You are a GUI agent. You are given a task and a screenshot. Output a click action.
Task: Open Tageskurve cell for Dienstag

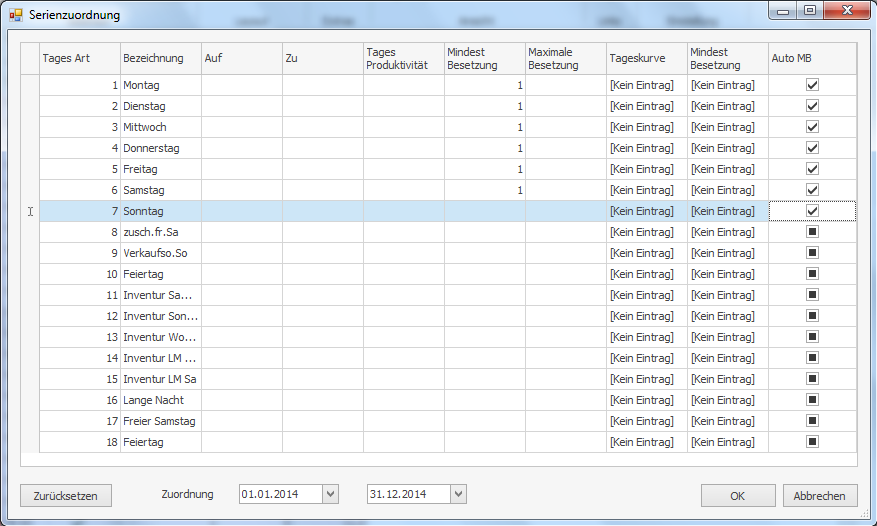646,106
